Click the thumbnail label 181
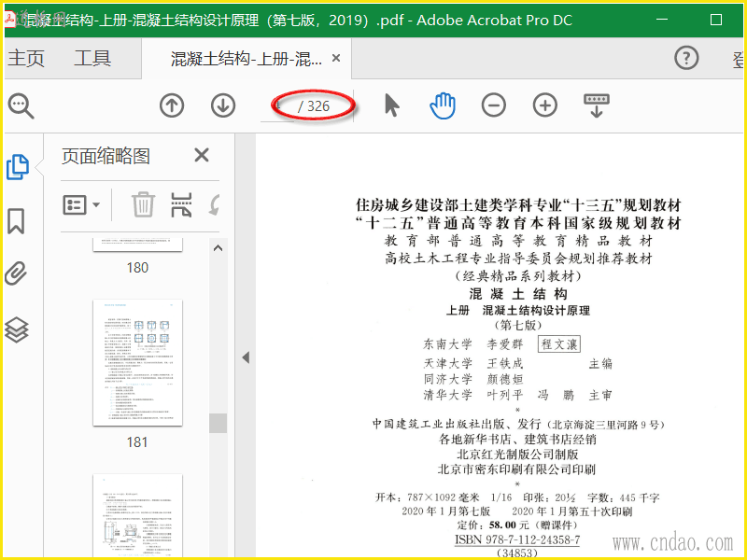747x560 pixels. (x=137, y=442)
